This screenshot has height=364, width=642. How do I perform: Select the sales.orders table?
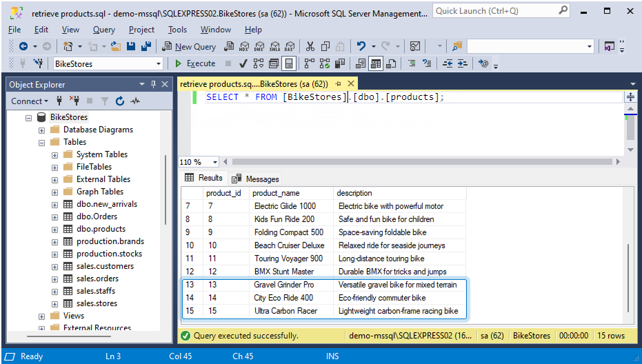(x=97, y=279)
